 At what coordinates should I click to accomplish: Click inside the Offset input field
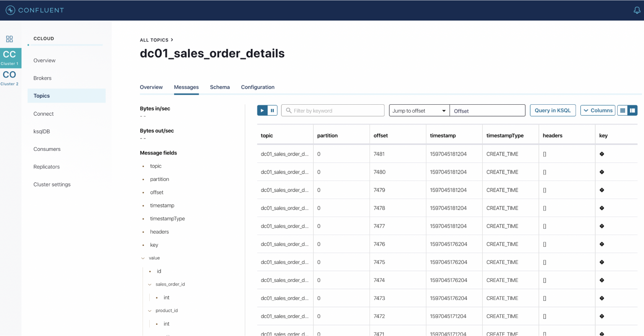(x=487, y=110)
